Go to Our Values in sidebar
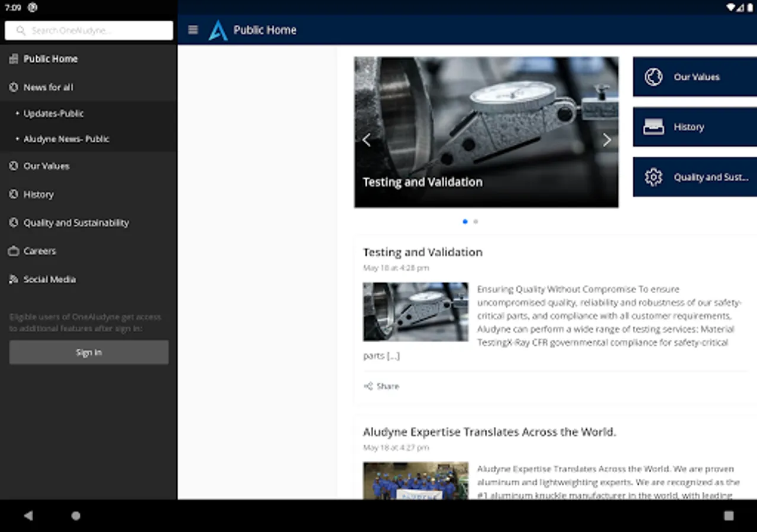757x532 pixels. 89,166
